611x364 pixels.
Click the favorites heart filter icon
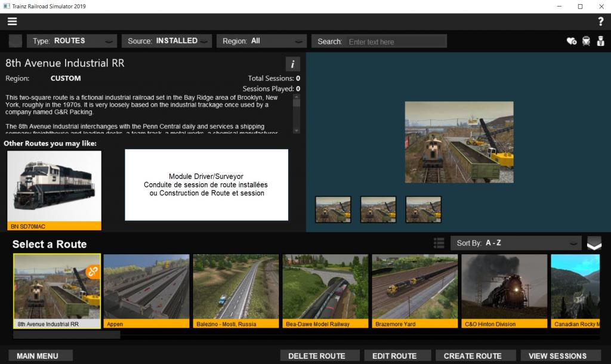(x=571, y=41)
